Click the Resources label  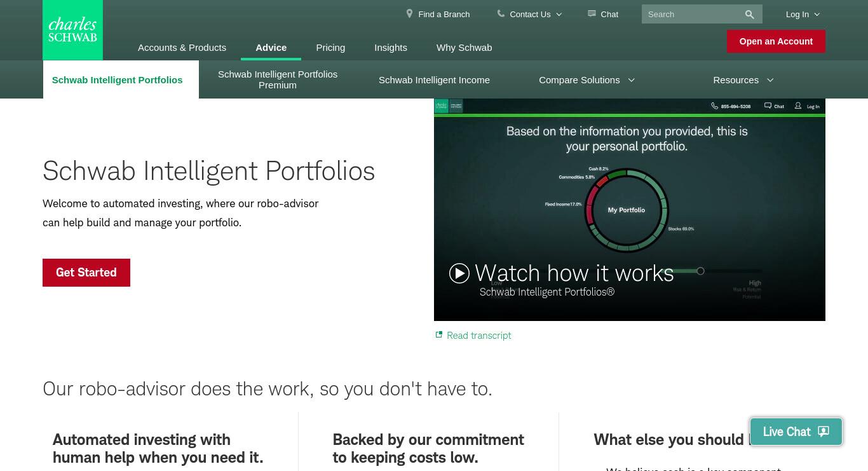(x=736, y=80)
